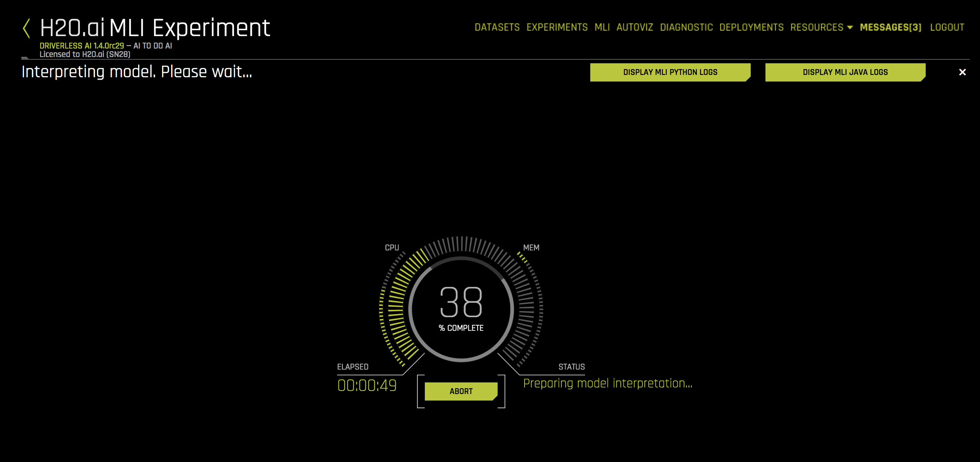Viewport: 980px width, 462px height.
Task: Click the DIAGNOSTIC navigation icon
Action: [687, 27]
